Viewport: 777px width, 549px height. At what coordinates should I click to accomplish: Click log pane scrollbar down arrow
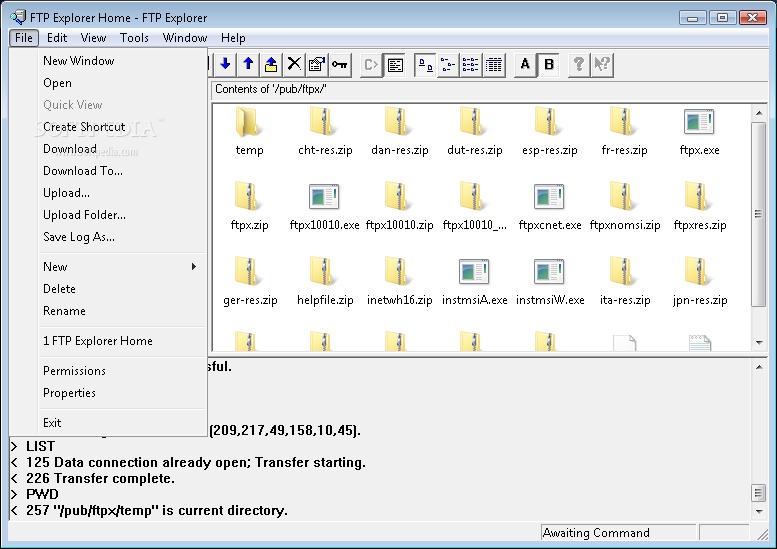tap(759, 511)
